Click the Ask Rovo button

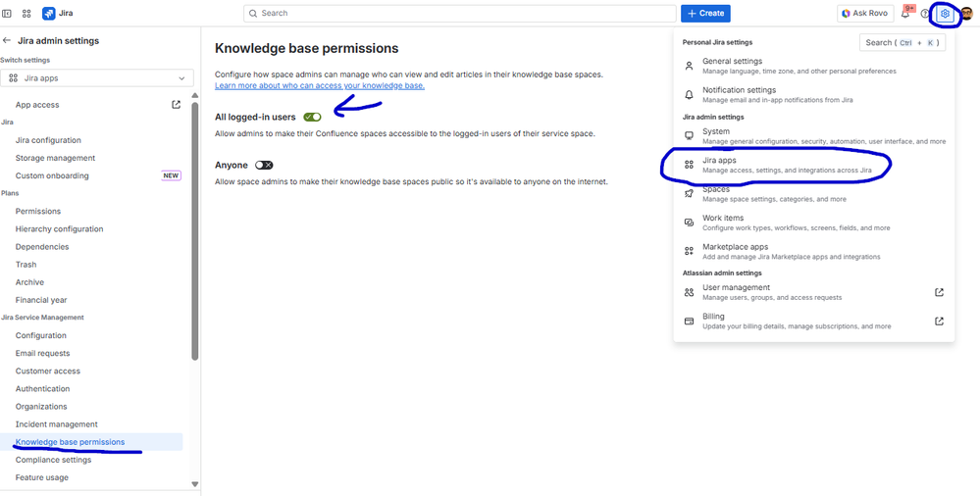click(x=865, y=13)
